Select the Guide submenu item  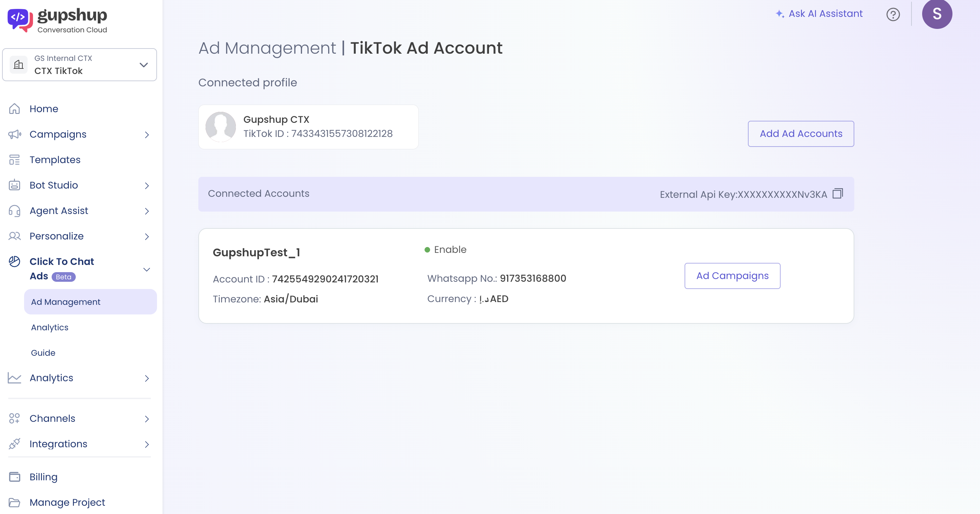[43, 353]
